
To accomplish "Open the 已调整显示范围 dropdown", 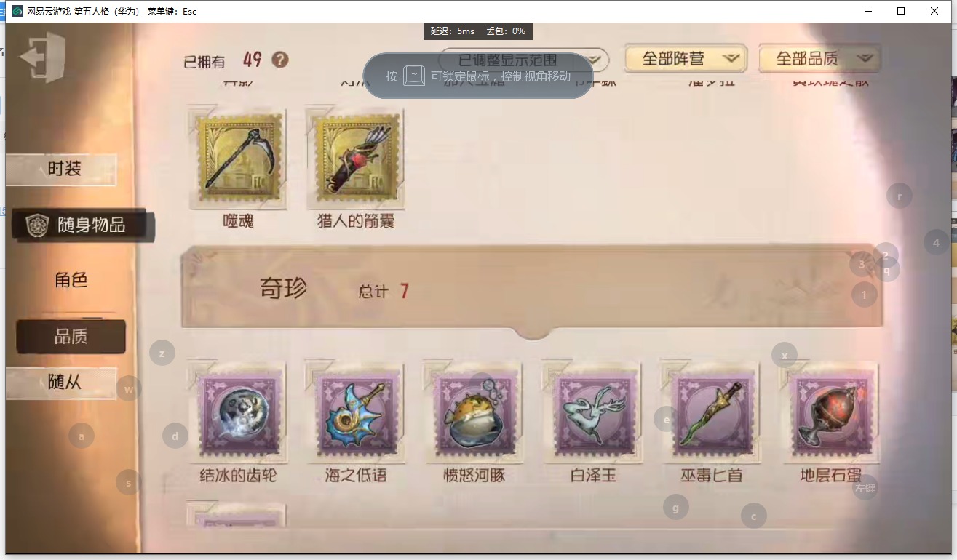I will click(x=523, y=60).
